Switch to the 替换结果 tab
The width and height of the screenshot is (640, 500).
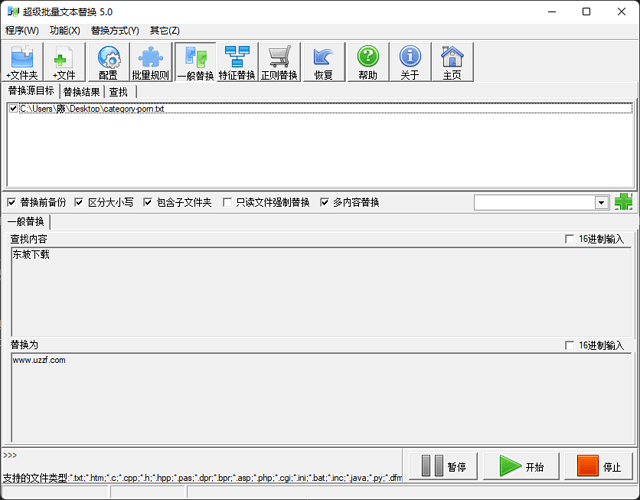(x=82, y=92)
